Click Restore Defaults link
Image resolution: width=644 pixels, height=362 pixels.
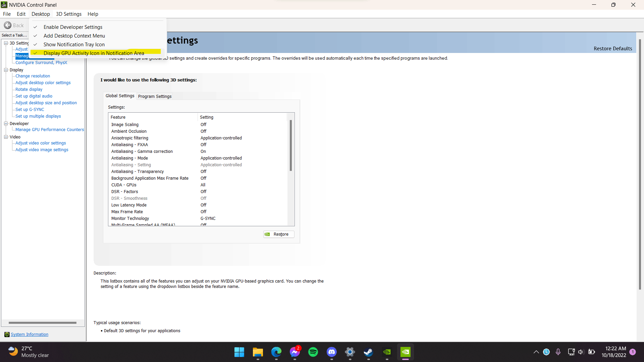(x=612, y=49)
